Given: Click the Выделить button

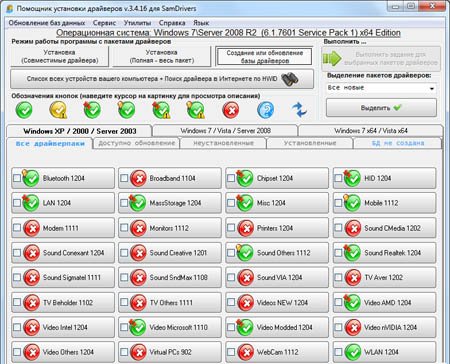Looking at the screenshot, I should click(x=381, y=108).
